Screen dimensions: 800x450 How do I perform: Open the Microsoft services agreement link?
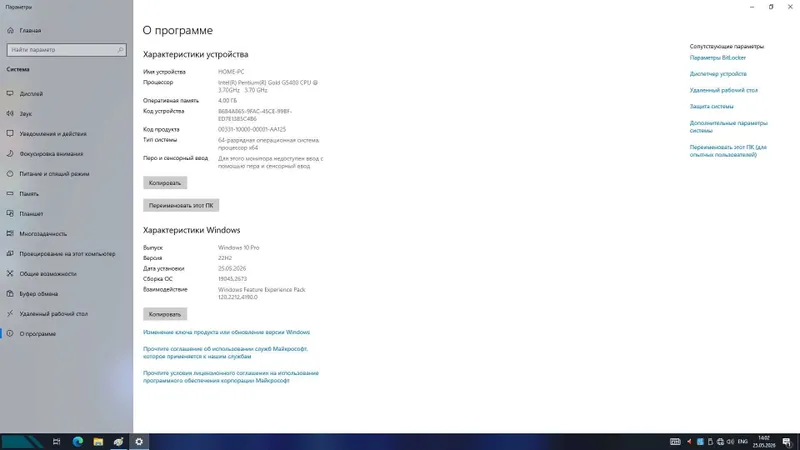pos(226,353)
